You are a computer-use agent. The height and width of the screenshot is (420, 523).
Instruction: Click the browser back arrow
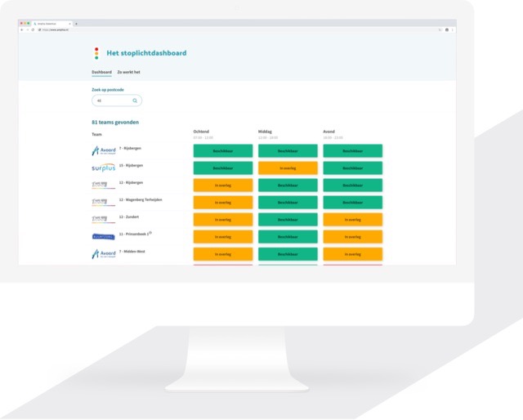[22, 29]
